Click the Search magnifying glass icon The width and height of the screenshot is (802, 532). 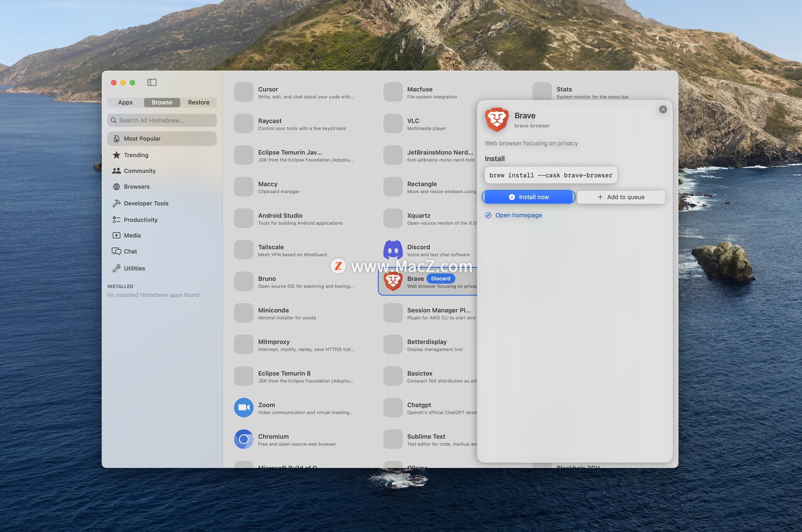pos(114,120)
